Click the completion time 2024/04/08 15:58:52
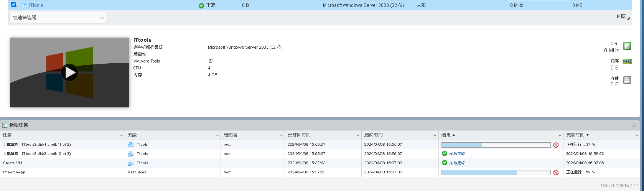Image resolution: width=644 pixels, height=191 pixels. tap(585, 154)
